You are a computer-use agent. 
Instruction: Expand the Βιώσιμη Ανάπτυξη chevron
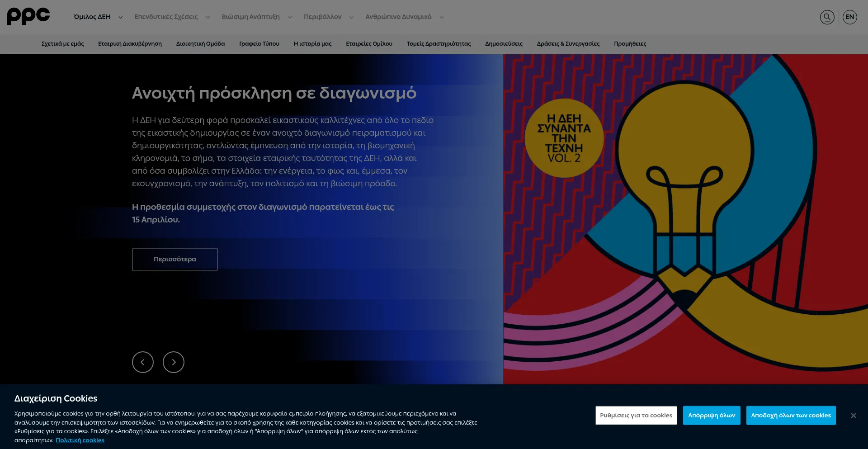coord(290,17)
